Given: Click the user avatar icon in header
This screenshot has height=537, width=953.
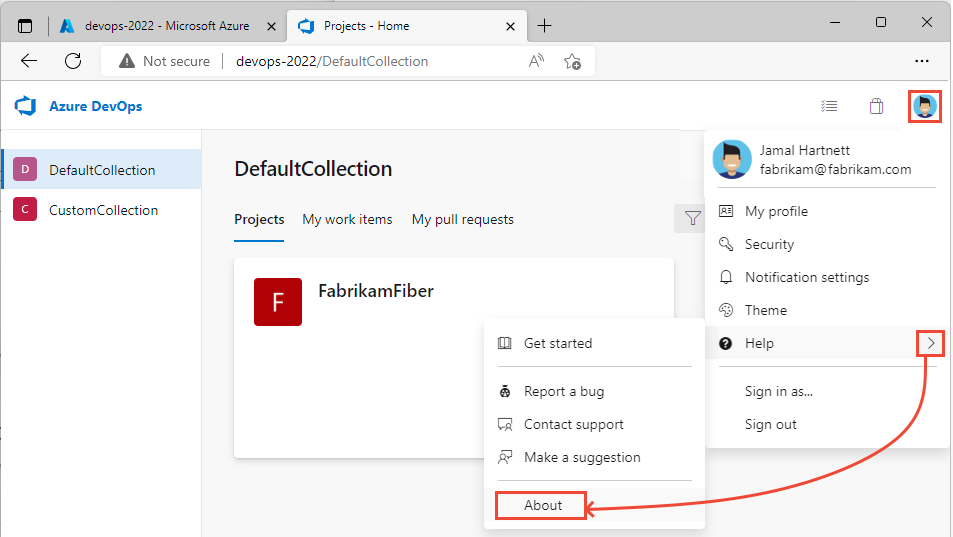Looking at the screenshot, I should 925,106.
